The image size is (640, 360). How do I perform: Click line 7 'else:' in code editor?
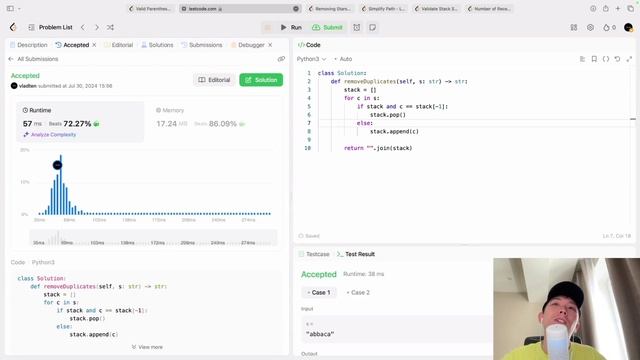[x=364, y=123]
